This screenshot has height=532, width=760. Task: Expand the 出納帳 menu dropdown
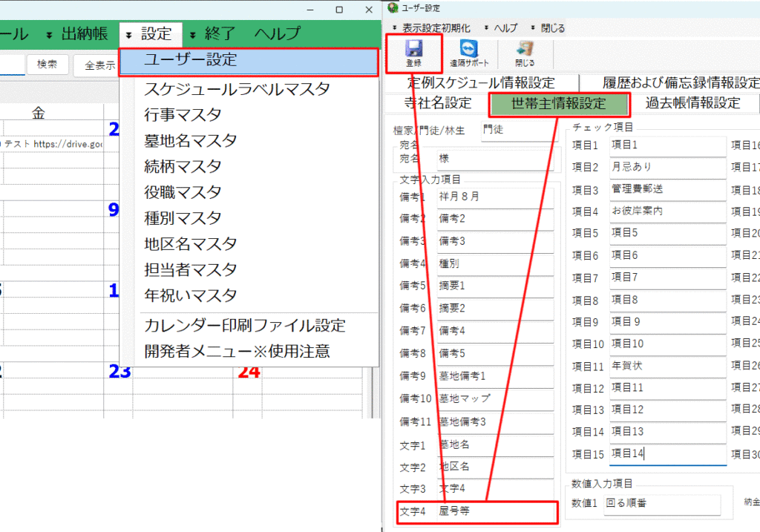[x=77, y=33]
